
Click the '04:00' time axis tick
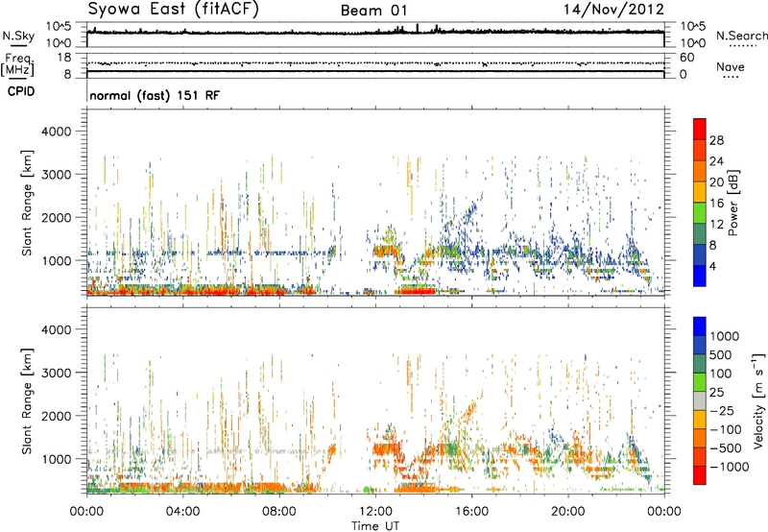182,512
